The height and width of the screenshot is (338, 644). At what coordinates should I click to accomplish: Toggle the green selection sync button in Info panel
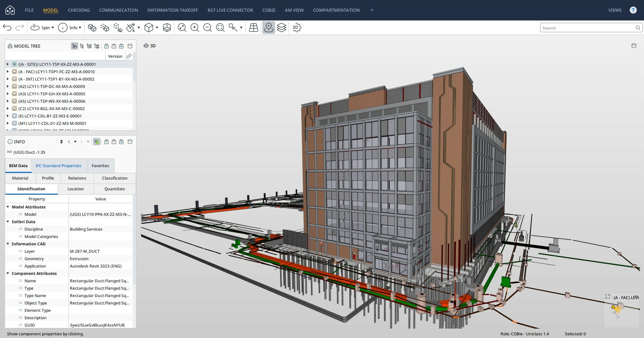tap(97, 142)
